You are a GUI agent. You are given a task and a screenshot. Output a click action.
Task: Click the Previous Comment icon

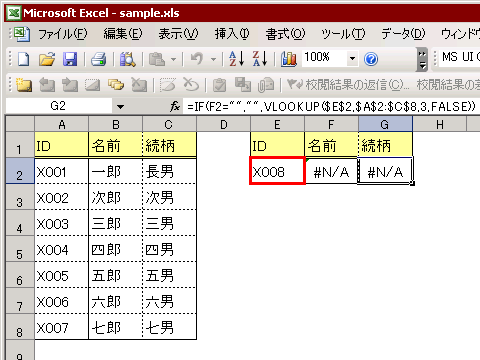(x=47, y=85)
